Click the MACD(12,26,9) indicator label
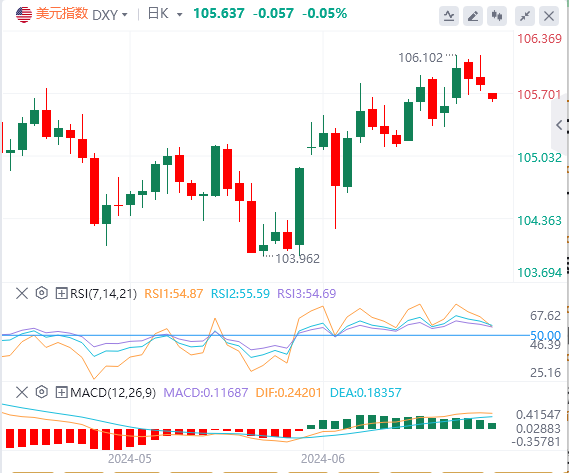This screenshot has width=569, height=473. tap(113, 392)
